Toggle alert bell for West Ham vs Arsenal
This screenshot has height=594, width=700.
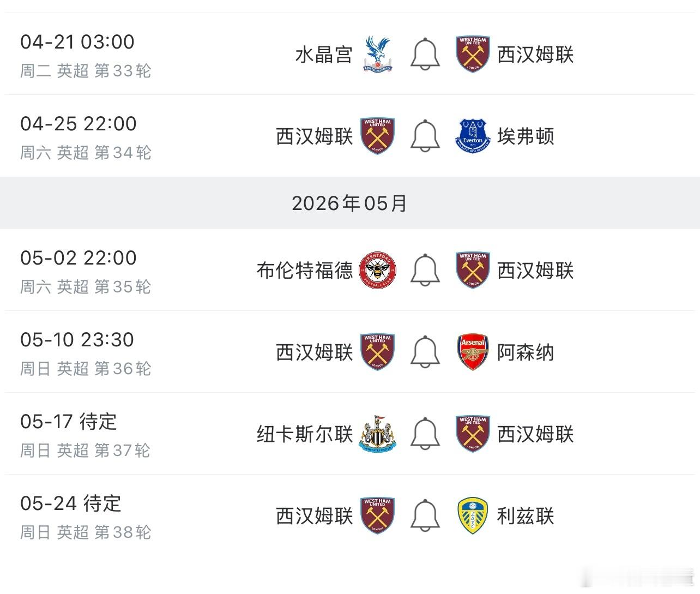tap(425, 352)
